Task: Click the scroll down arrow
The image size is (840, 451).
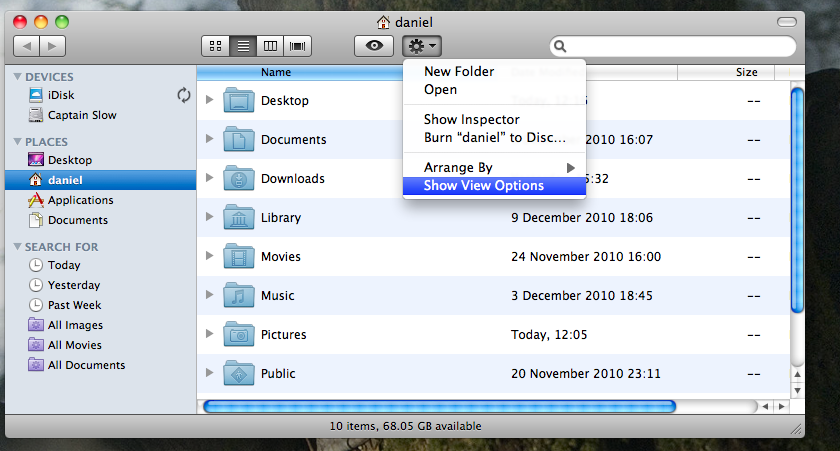Action: [x=797, y=390]
